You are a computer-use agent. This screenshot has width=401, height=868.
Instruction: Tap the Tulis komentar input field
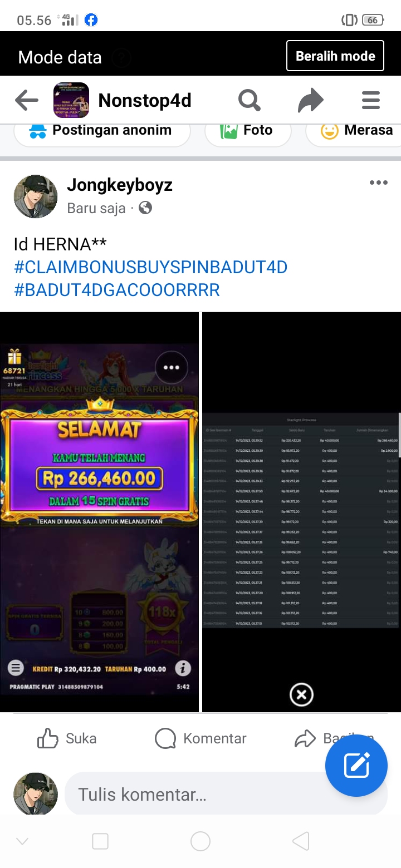point(226,794)
